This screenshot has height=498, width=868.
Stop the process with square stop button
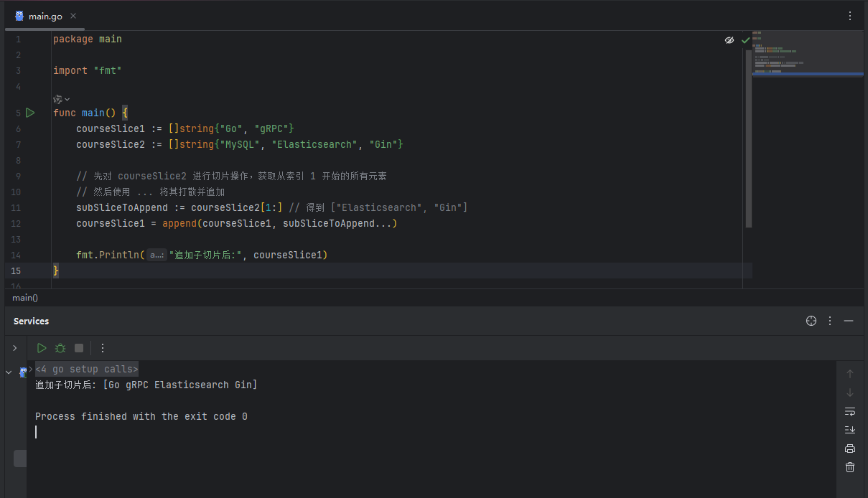pos(79,348)
